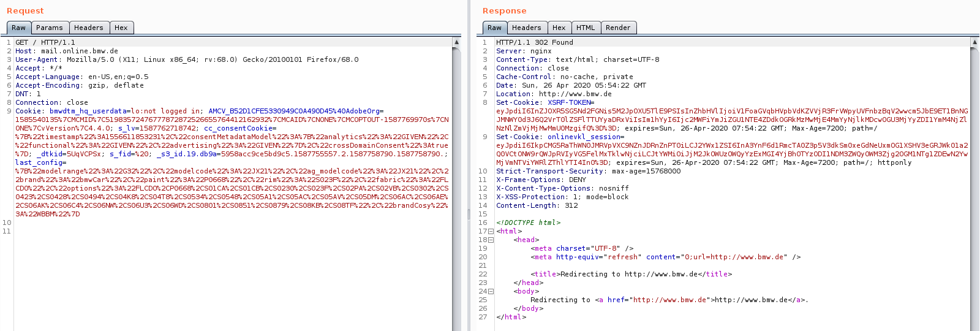The image size is (980, 331).
Task: Collapse the html element on line 17
Action: (491, 231)
